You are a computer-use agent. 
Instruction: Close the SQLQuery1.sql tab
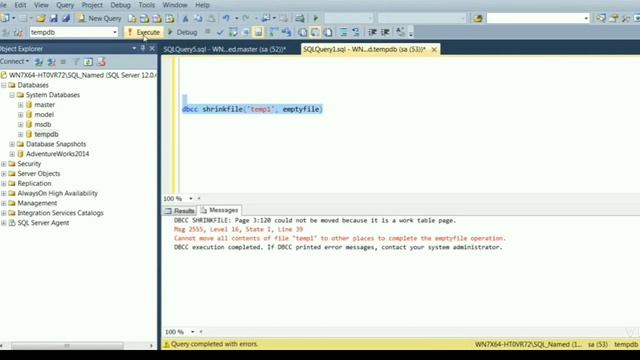(x=434, y=49)
